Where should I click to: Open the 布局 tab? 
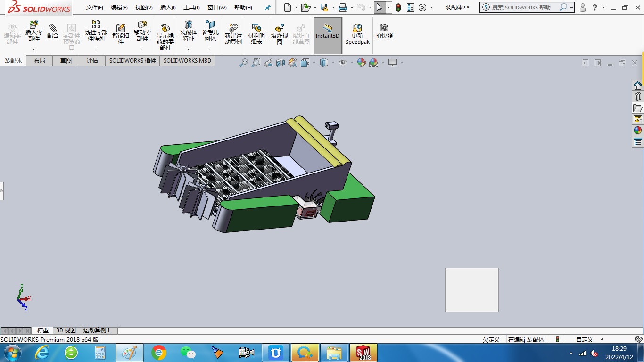click(40, 60)
